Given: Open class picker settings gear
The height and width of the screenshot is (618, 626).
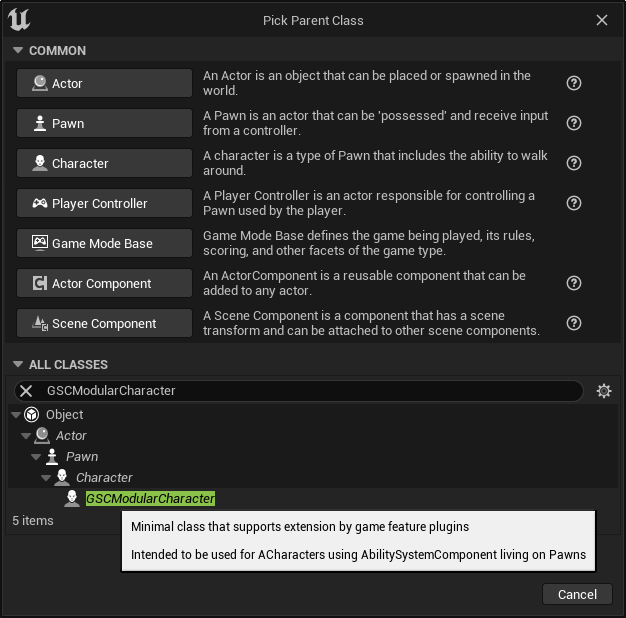Looking at the screenshot, I should (x=603, y=391).
